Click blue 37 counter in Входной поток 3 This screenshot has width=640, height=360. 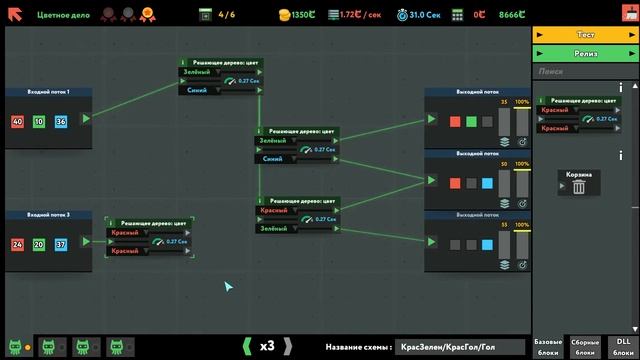[61, 244]
